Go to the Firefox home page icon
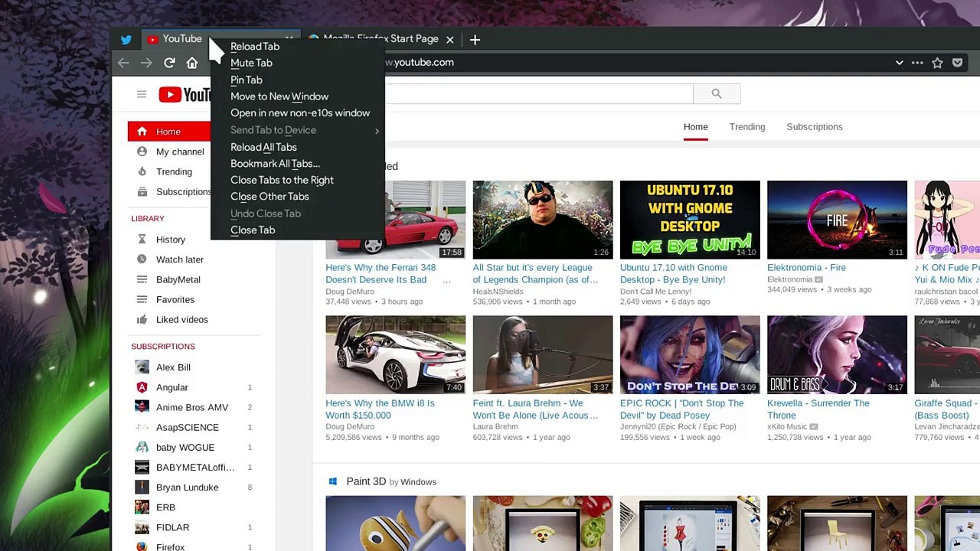The width and height of the screenshot is (980, 551). point(192,63)
